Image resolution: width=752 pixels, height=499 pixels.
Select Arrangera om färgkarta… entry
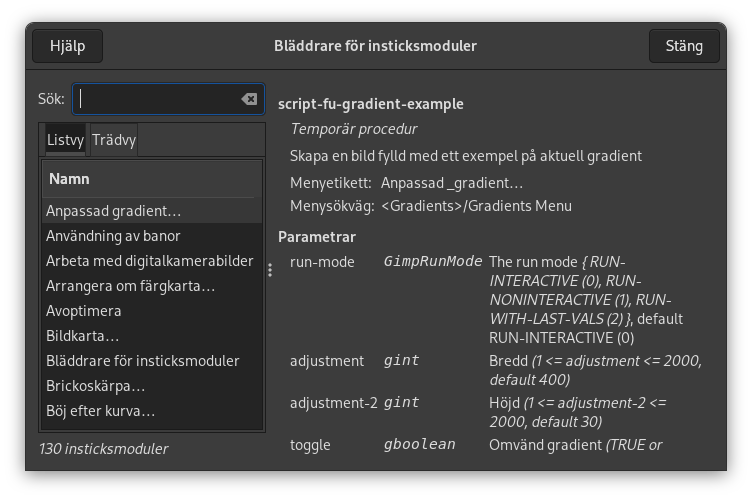pyautogui.click(x=130, y=286)
